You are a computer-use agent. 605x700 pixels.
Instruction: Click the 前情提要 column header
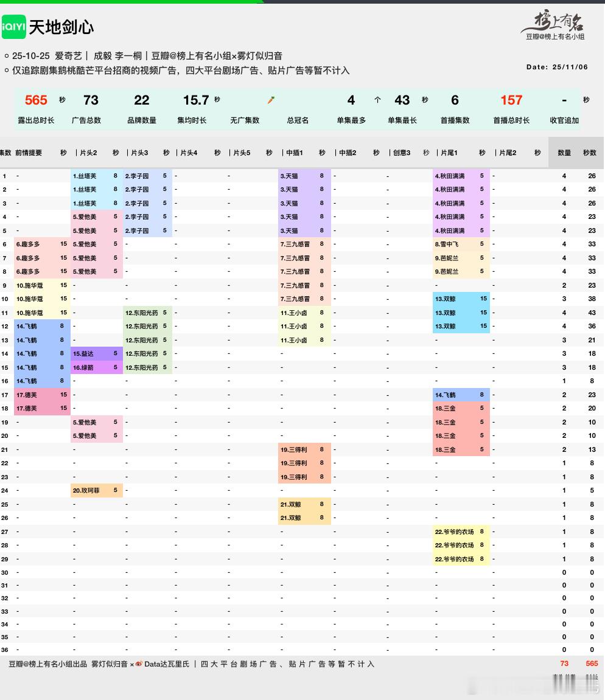(x=29, y=153)
